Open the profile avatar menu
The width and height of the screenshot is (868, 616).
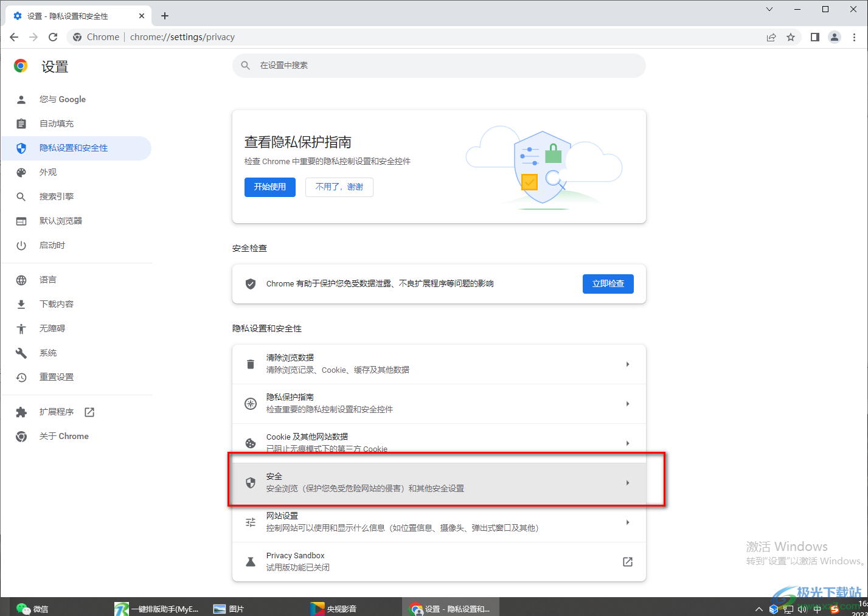(x=835, y=37)
